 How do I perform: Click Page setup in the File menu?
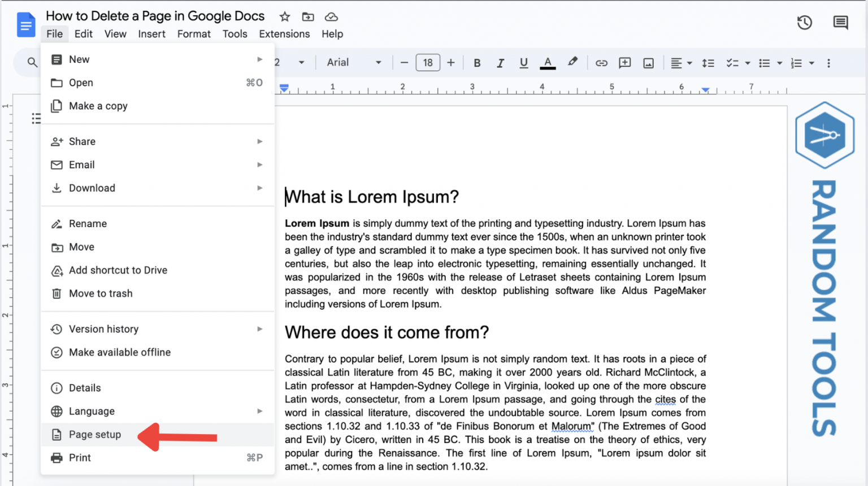coord(95,434)
